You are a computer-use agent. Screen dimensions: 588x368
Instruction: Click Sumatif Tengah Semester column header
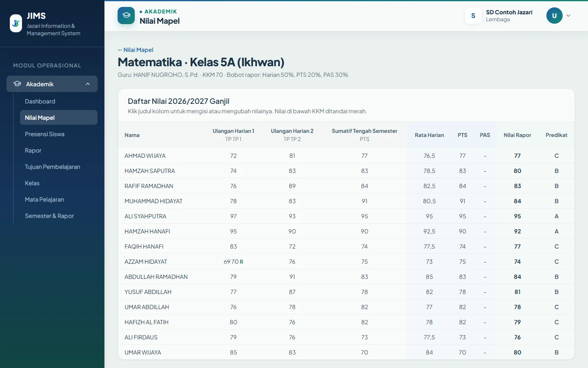pyautogui.click(x=364, y=135)
